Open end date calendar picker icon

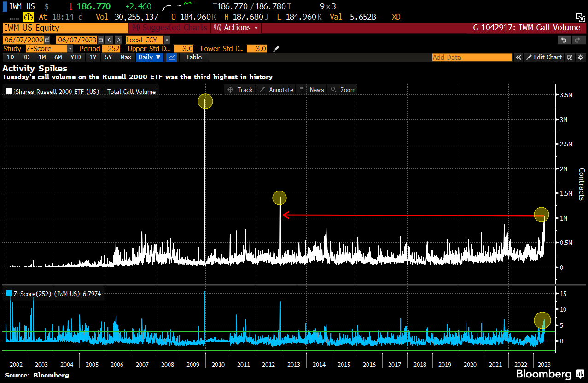[x=101, y=40]
